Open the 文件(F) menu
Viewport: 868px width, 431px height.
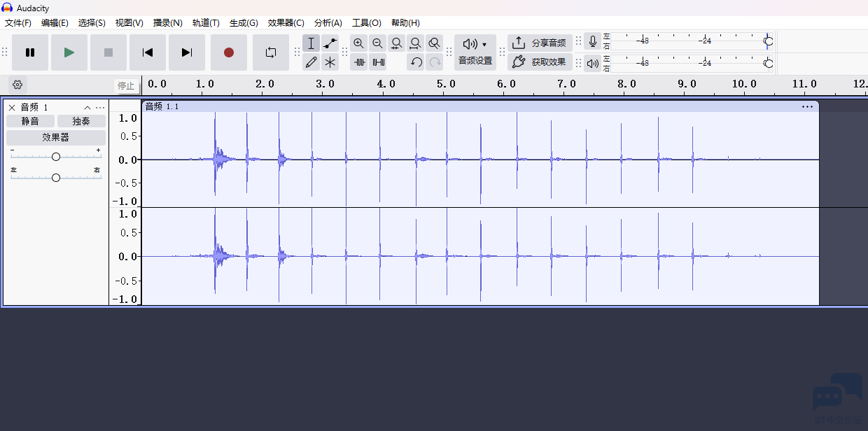click(18, 23)
